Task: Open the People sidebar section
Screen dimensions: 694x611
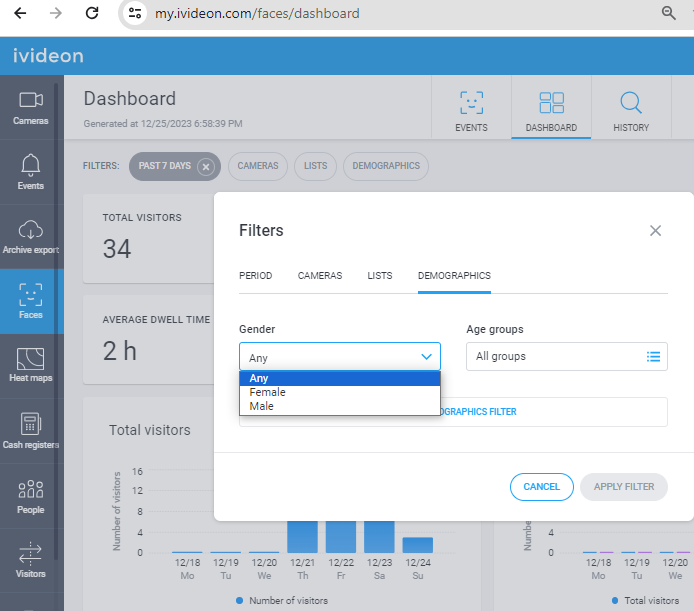Action: click(x=31, y=496)
